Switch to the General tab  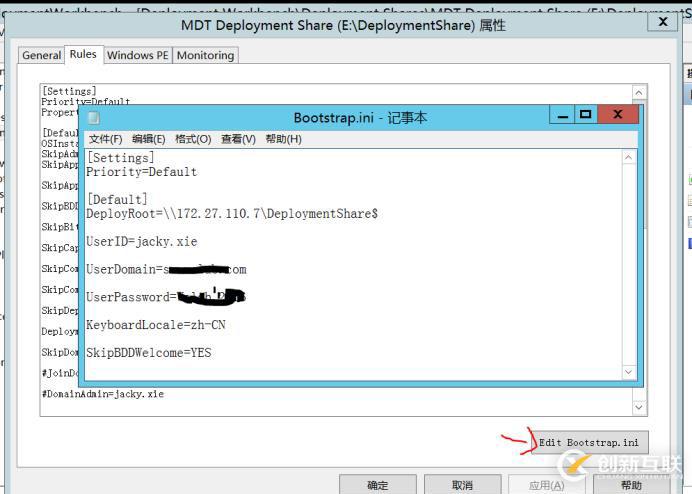41,55
